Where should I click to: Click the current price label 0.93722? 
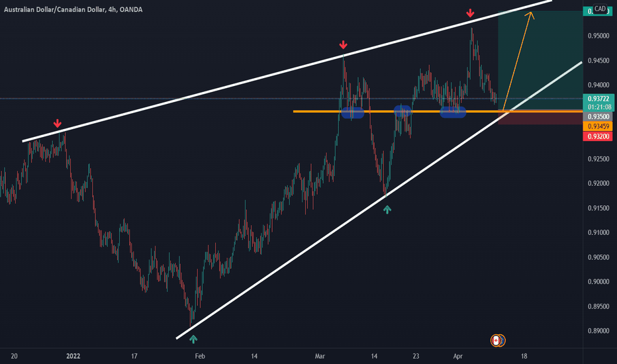(598, 99)
